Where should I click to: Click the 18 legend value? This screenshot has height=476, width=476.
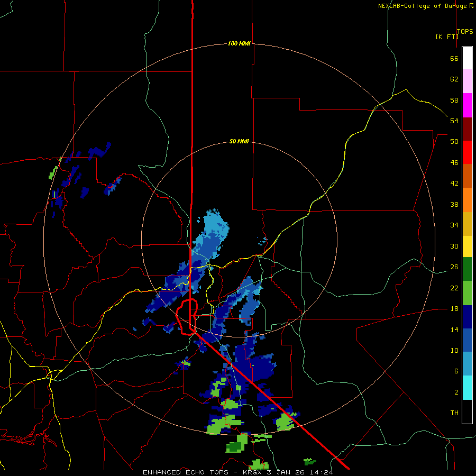(x=454, y=309)
